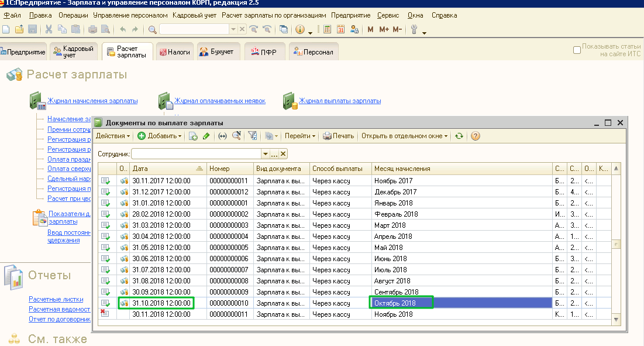Screen dimensions: 644x346
Task: Switch to the Персонал tab
Action: tap(314, 52)
